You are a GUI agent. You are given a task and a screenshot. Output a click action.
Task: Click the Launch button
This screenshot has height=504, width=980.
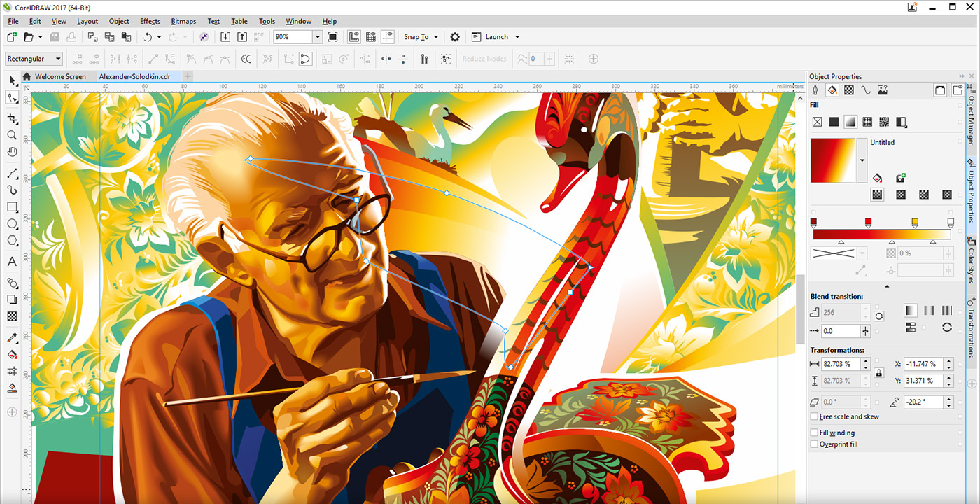click(x=496, y=36)
